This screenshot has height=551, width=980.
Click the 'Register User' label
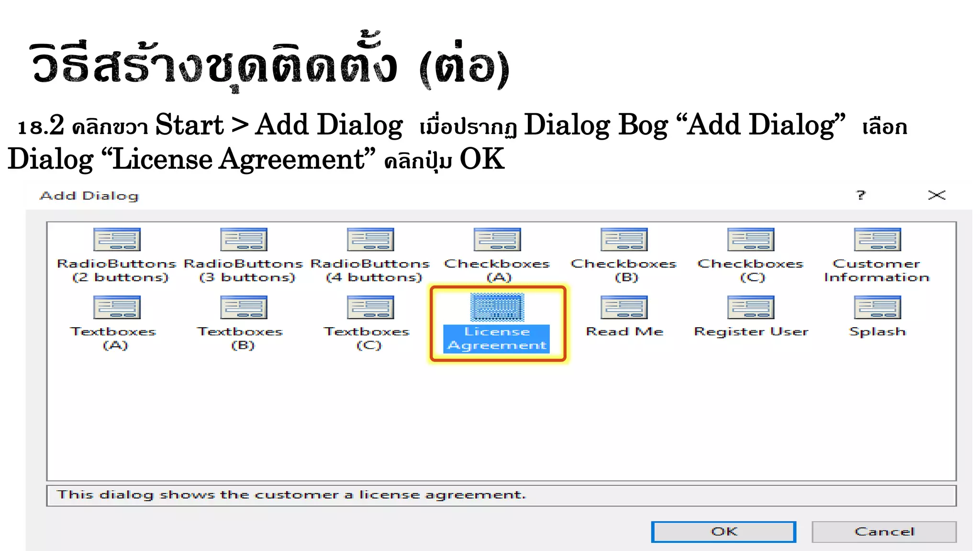click(751, 331)
